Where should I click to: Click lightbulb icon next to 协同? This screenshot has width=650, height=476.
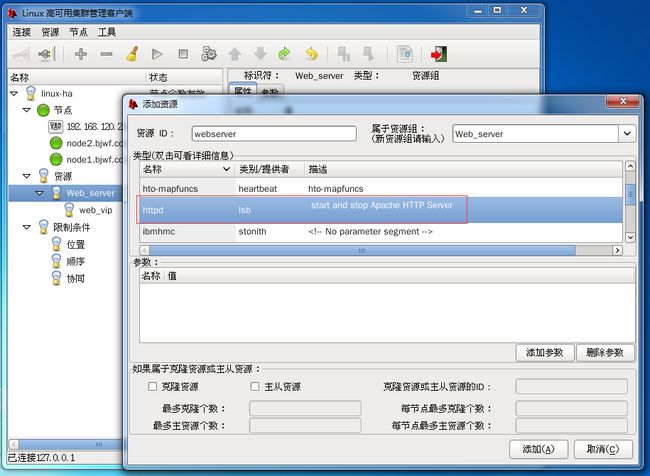coord(56,278)
